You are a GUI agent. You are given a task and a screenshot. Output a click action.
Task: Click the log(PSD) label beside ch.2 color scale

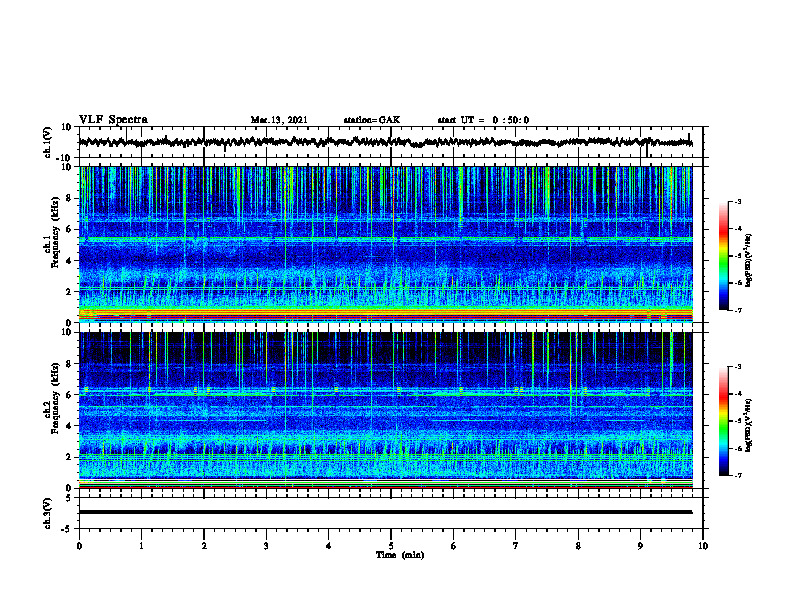click(750, 426)
